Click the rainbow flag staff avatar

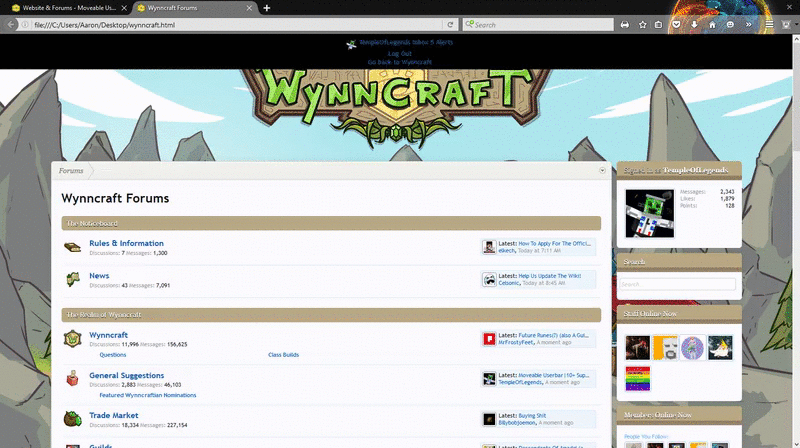[x=638, y=379]
